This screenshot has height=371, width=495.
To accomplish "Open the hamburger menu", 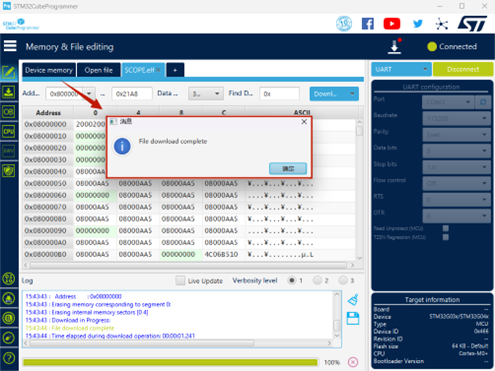I will 10,46.
